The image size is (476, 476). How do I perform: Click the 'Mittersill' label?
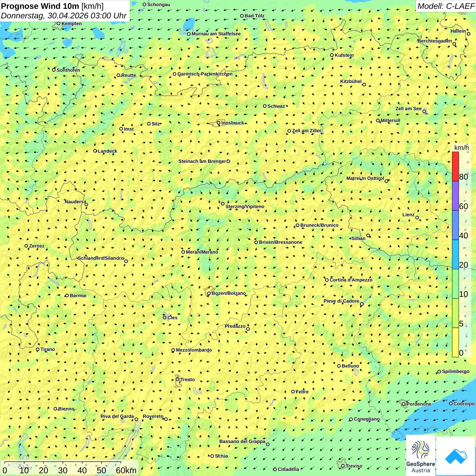click(390, 120)
